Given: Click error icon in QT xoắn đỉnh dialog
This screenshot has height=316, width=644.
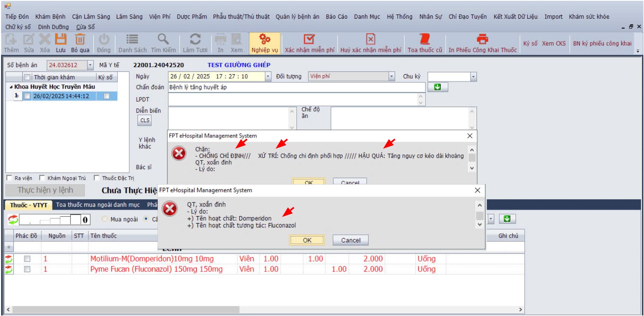Looking at the screenshot, I should pos(170,209).
